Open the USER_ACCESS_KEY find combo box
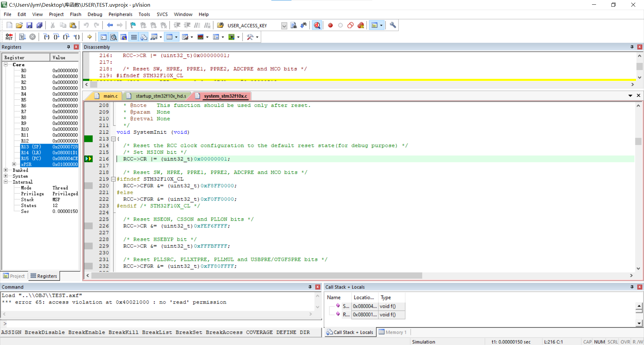 coord(284,26)
